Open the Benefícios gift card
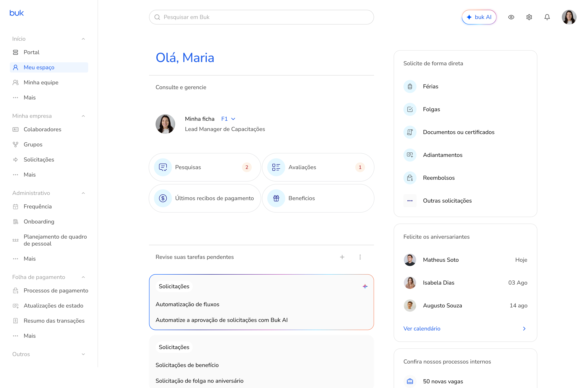588x388 pixels. tap(318, 198)
